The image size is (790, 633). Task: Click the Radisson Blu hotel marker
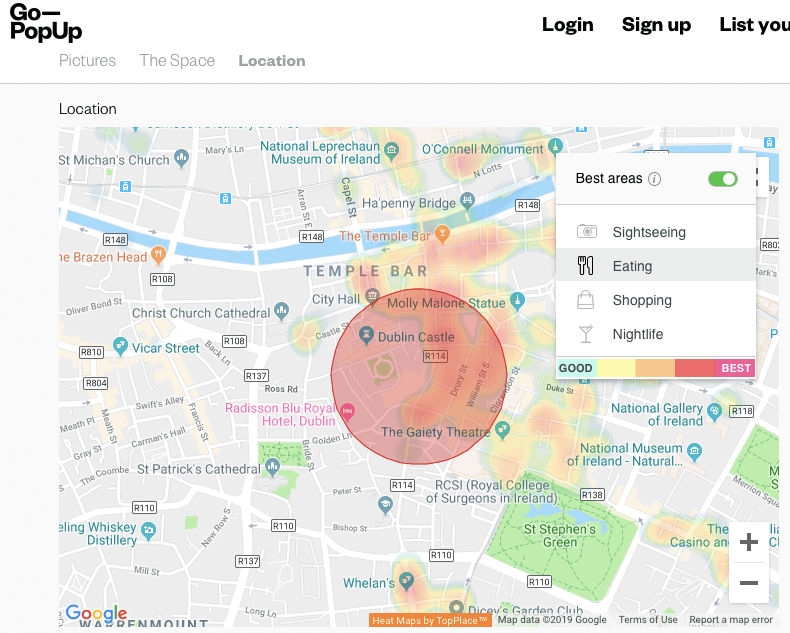(x=347, y=412)
